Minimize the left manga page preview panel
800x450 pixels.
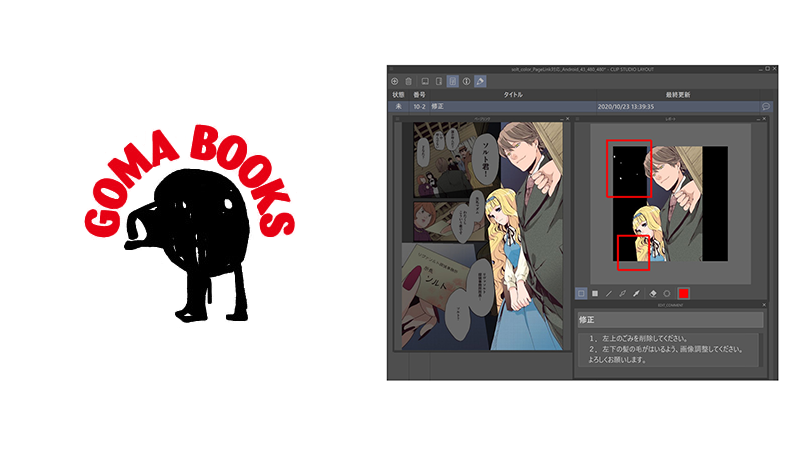[561, 119]
